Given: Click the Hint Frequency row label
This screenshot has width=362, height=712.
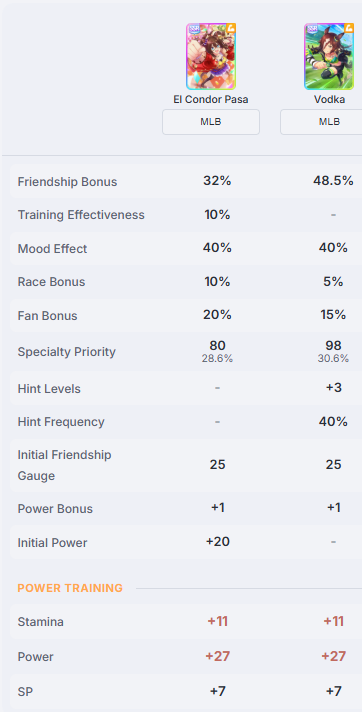Looking at the screenshot, I should pyautogui.click(x=61, y=422).
